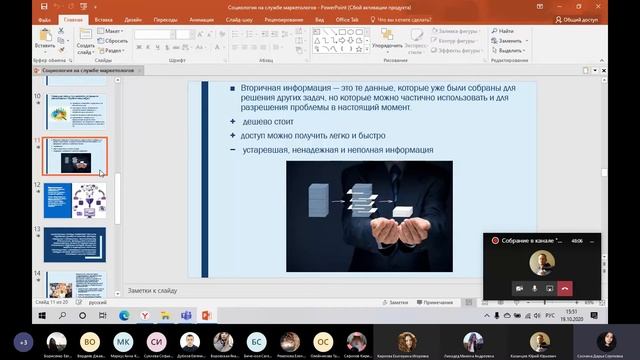Open the Раздел section dropdown
Image resolution: width=640 pixels, height=360 pixels.
click(x=111, y=51)
